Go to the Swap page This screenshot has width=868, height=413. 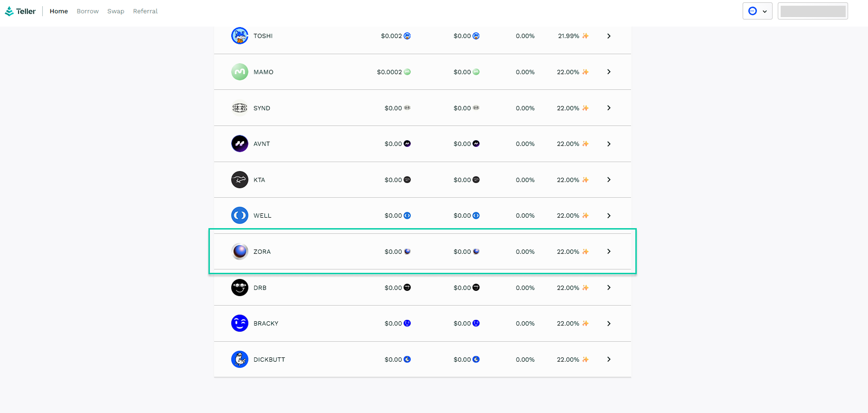(116, 11)
